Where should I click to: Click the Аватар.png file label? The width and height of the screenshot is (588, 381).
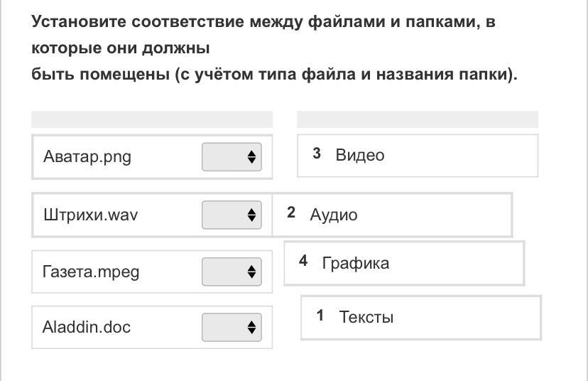87,157
